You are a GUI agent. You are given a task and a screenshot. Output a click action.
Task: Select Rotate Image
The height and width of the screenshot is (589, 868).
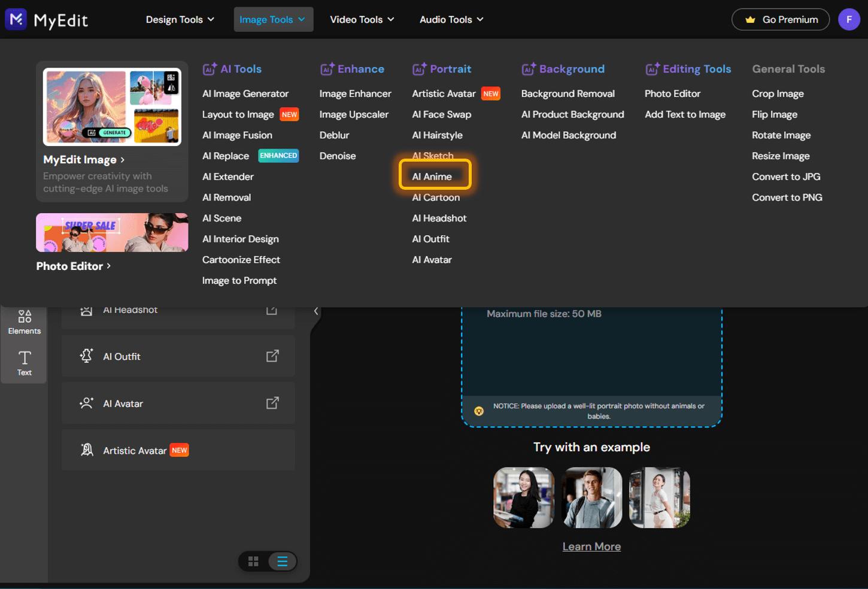pyautogui.click(x=781, y=135)
